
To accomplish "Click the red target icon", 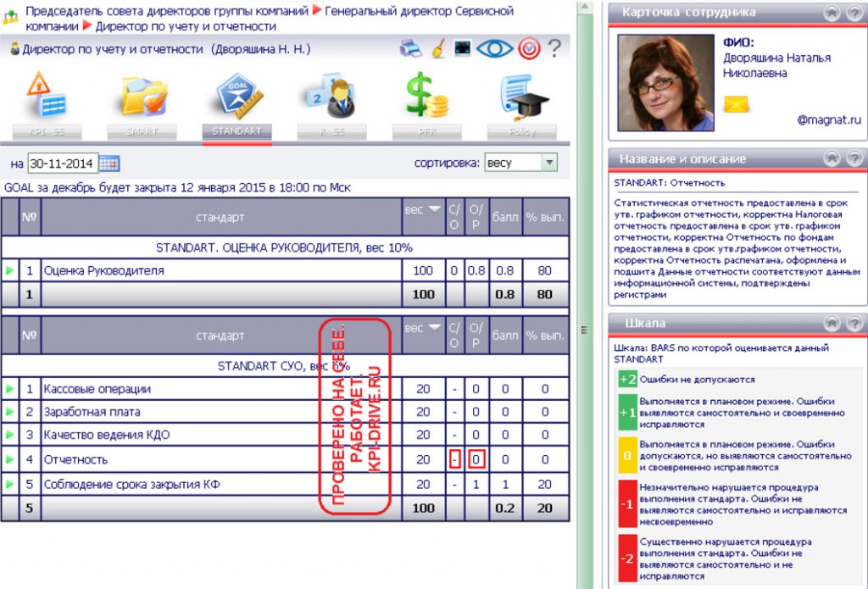I will tap(529, 48).
